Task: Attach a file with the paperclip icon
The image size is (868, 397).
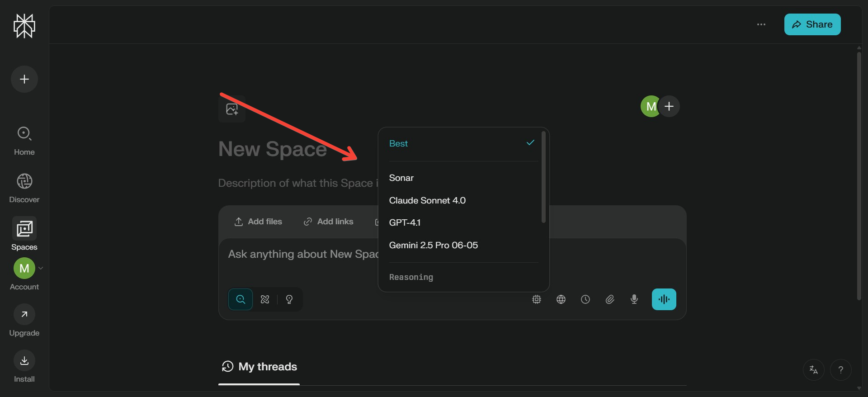Action: coord(610,299)
